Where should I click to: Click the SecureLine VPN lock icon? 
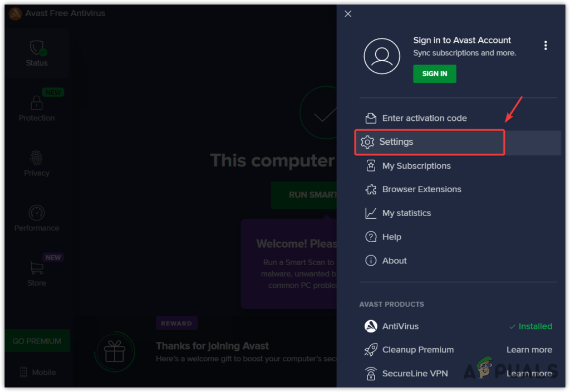click(371, 374)
